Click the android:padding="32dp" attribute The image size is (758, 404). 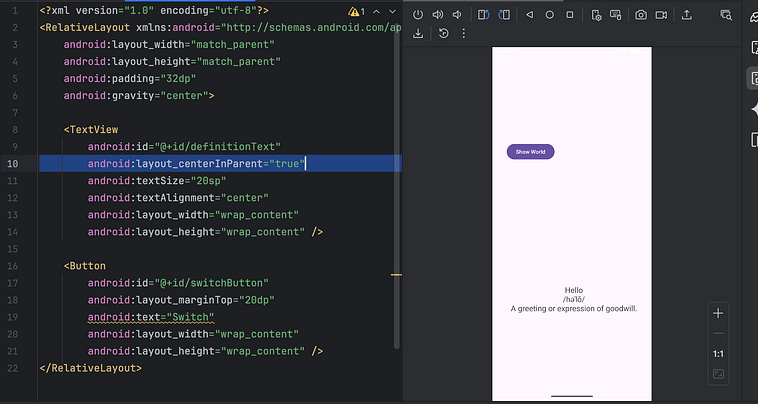click(130, 79)
